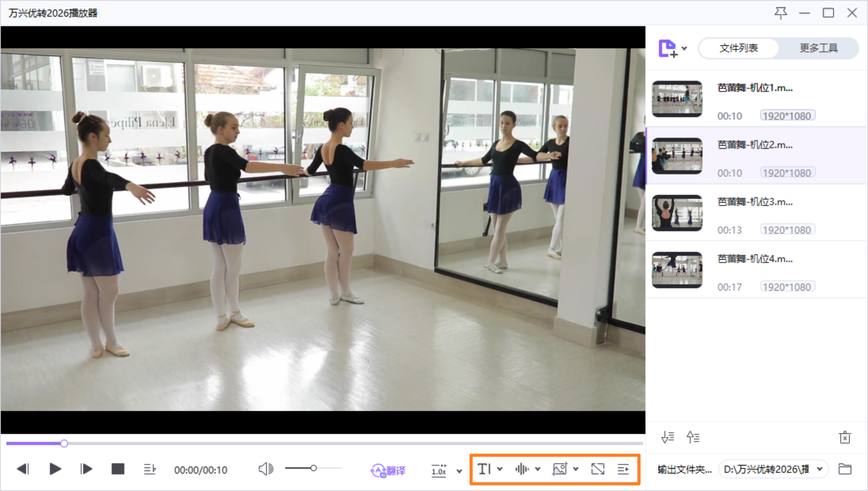Enter fullscreen with the expand icon
868x491 pixels.
598,469
